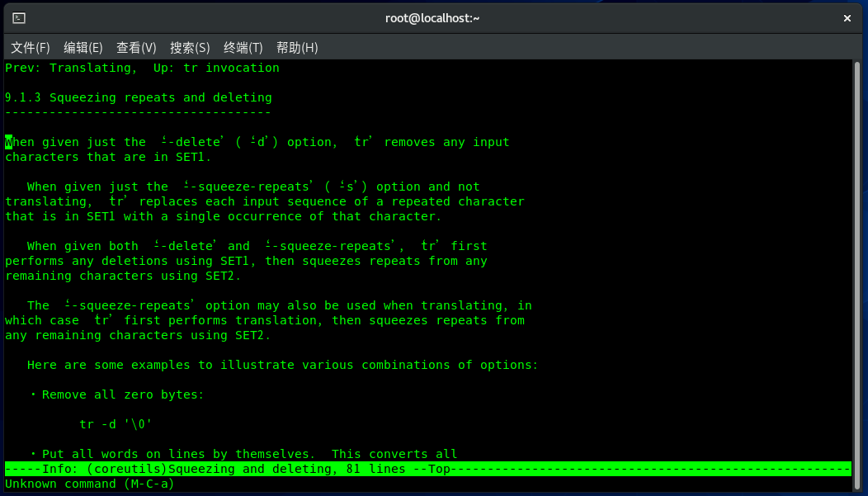Click the '9.1.3 Squeezing repeats and deleting' heading

coord(138,97)
